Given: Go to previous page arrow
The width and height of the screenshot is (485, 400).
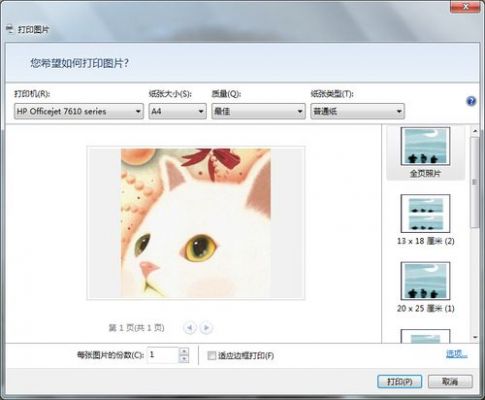Looking at the screenshot, I should coord(190,328).
